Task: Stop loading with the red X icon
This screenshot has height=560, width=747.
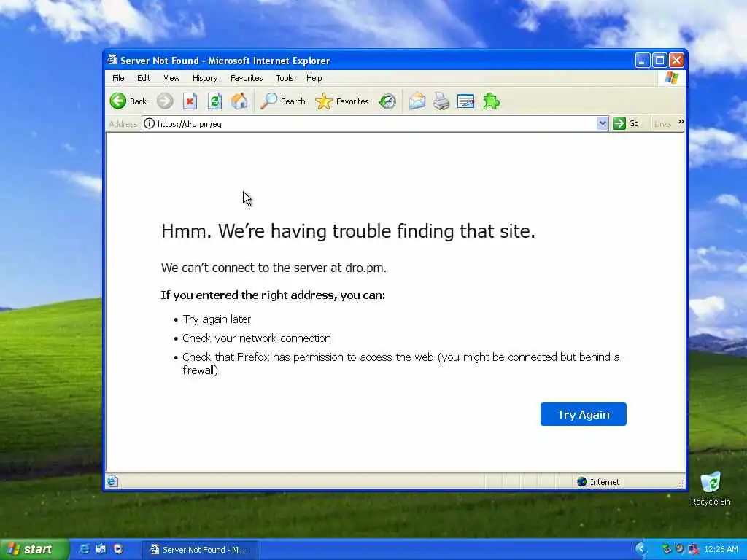Action: coord(190,101)
